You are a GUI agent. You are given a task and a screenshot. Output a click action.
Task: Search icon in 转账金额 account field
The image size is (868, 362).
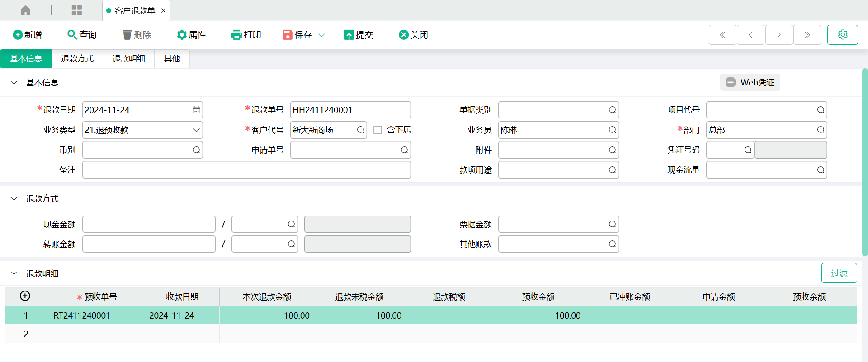pyautogui.click(x=291, y=244)
